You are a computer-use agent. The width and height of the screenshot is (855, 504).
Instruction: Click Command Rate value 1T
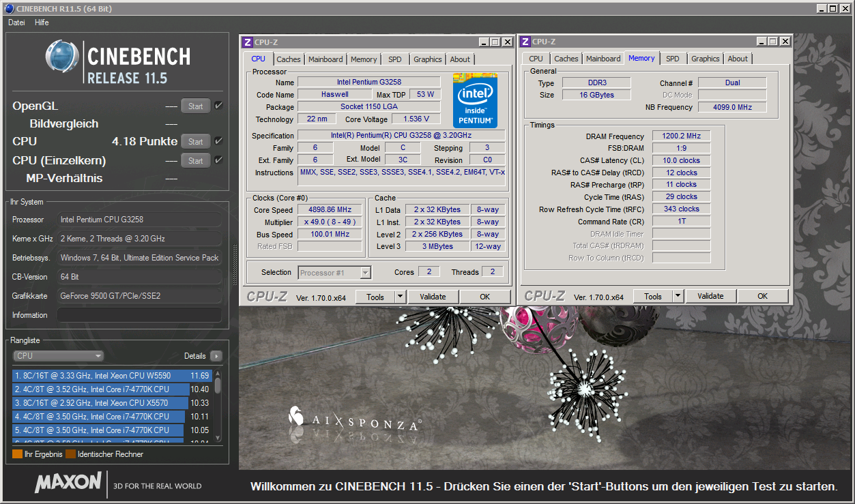click(682, 222)
